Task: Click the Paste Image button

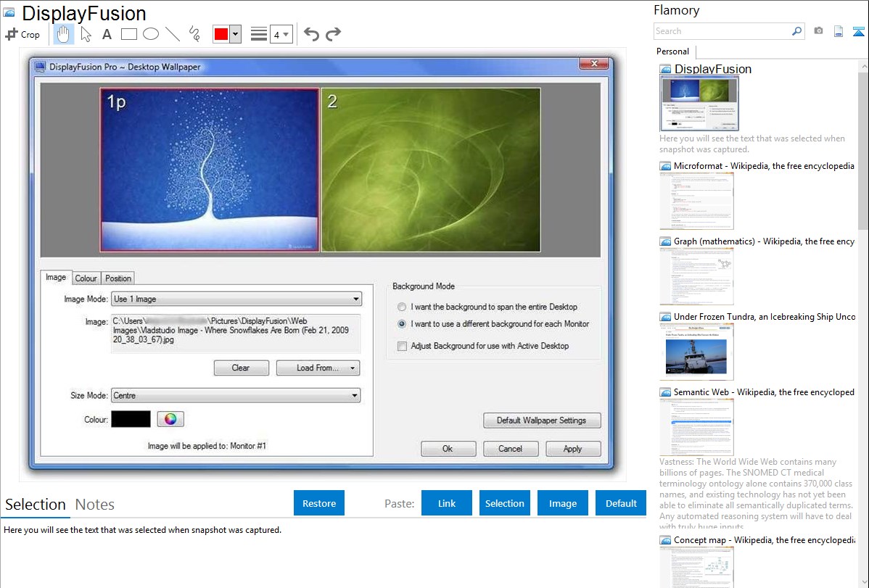Action: pyautogui.click(x=562, y=503)
